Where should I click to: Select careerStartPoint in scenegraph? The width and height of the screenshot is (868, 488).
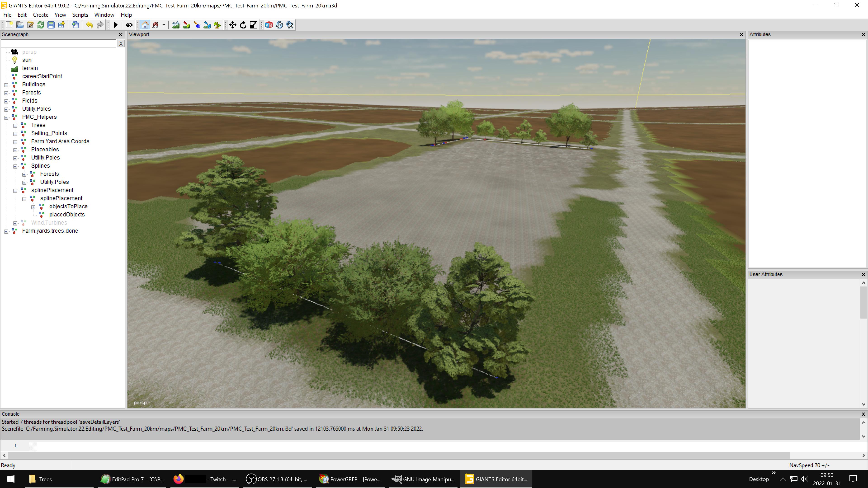pos(42,76)
